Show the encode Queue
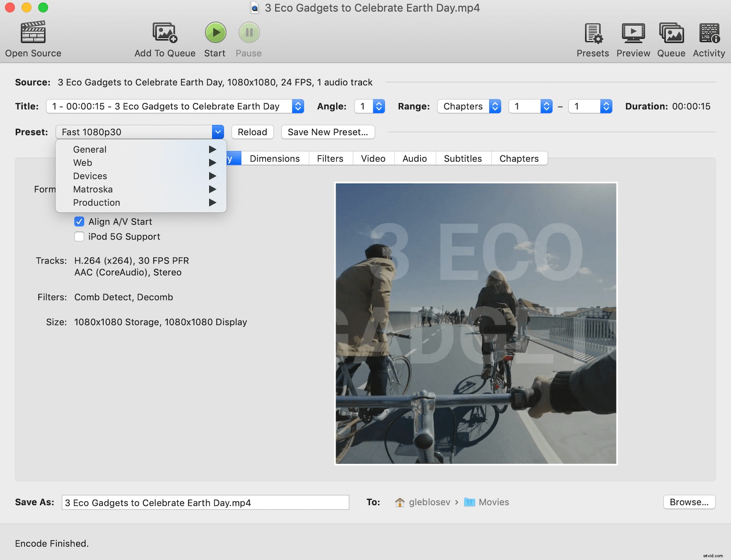Screen dimensions: 731x560 (671, 37)
